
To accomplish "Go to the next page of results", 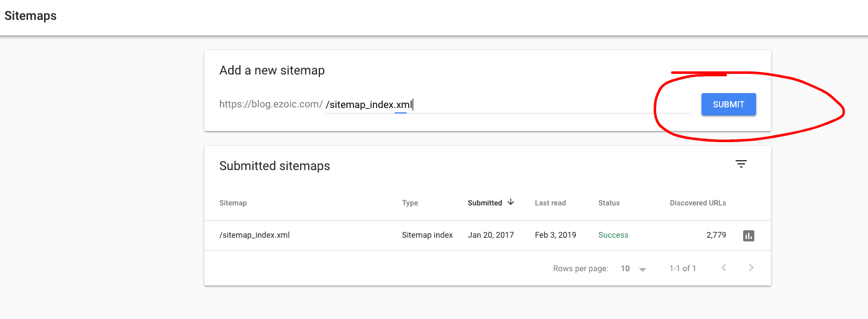I will [751, 268].
